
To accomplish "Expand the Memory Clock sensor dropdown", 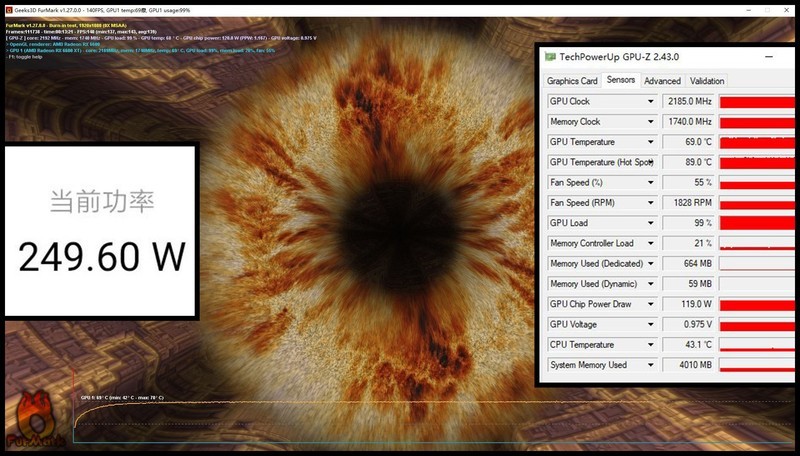I will (651, 121).
